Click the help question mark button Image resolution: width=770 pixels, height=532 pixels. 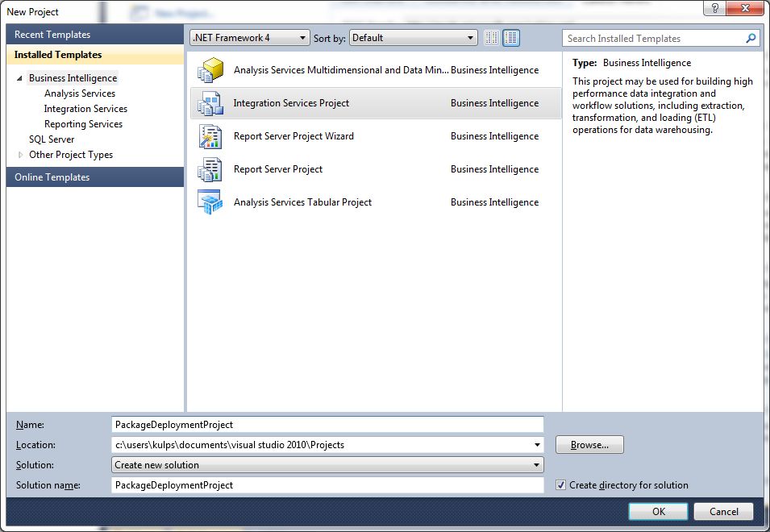714,8
